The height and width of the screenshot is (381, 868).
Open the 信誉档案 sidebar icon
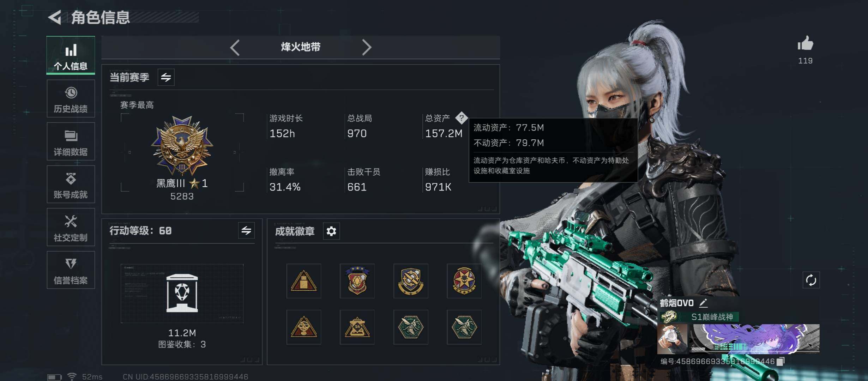coord(71,270)
